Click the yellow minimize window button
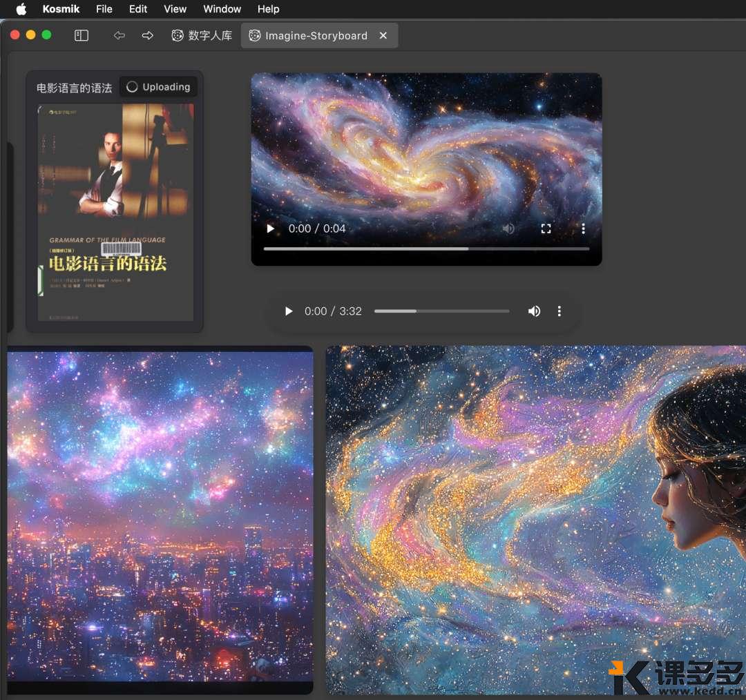Viewport: 746px width, 700px height. pos(30,35)
